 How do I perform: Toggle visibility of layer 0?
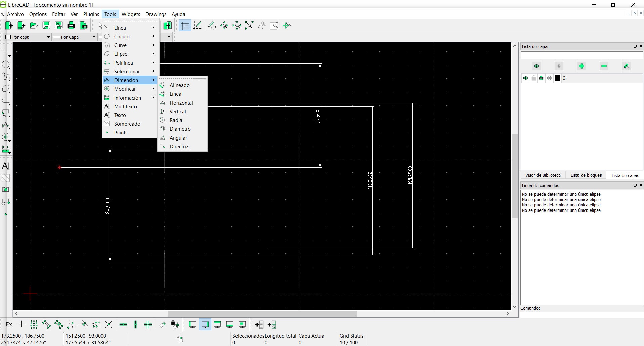[x=526, y=78]
